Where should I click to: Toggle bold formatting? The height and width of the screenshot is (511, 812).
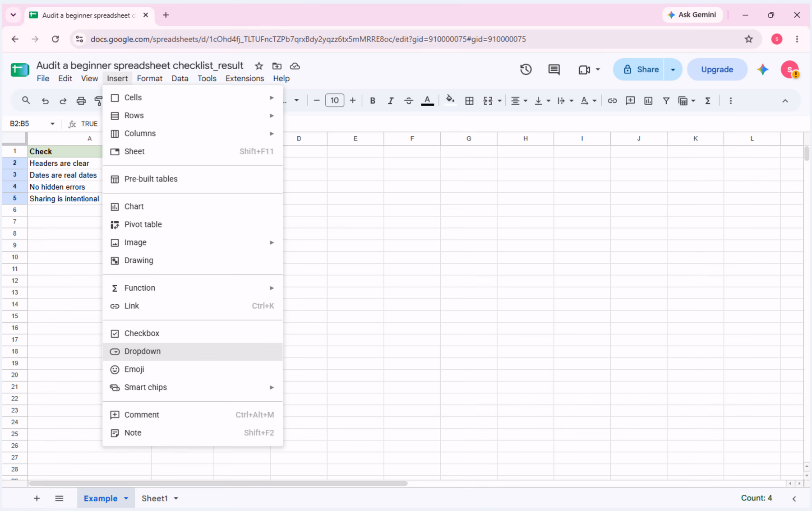coord(373,101)
